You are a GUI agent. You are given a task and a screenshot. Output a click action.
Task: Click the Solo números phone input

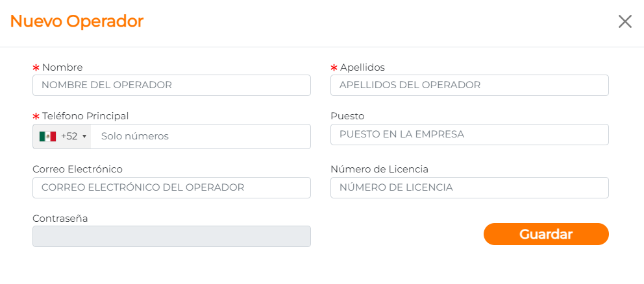[201, 136]
